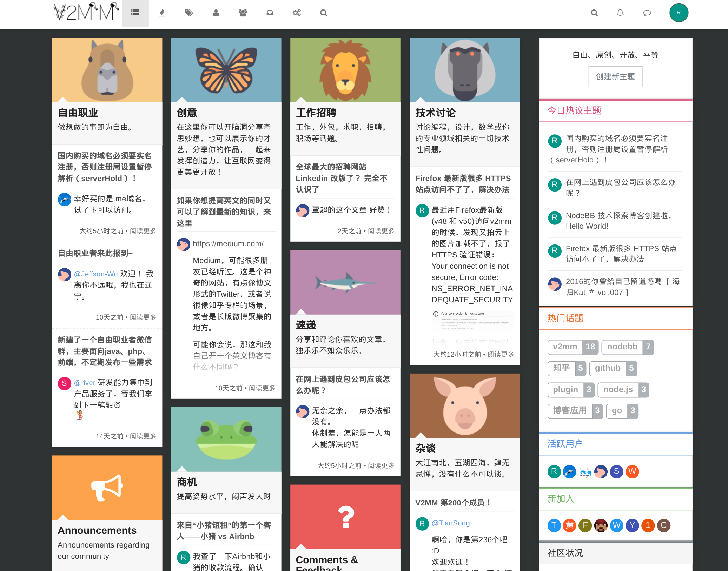Open the notifications bell

(x=620, y=13)
